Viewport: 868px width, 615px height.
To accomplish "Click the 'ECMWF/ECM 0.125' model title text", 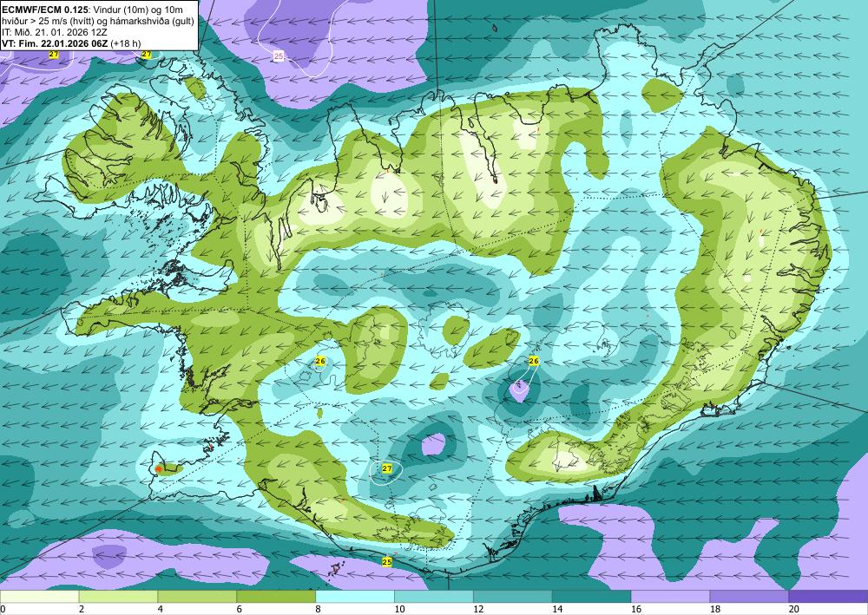I will click(x=45, y=9).
